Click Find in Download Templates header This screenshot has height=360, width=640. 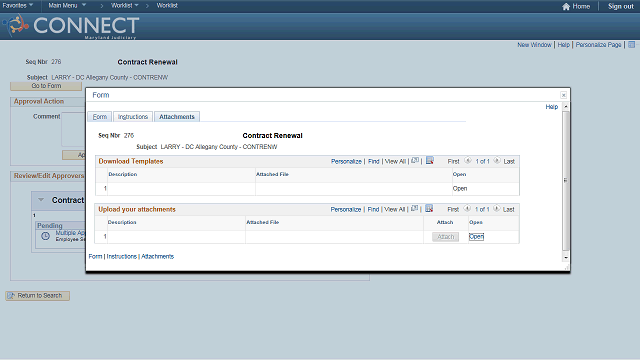(373, 162)
